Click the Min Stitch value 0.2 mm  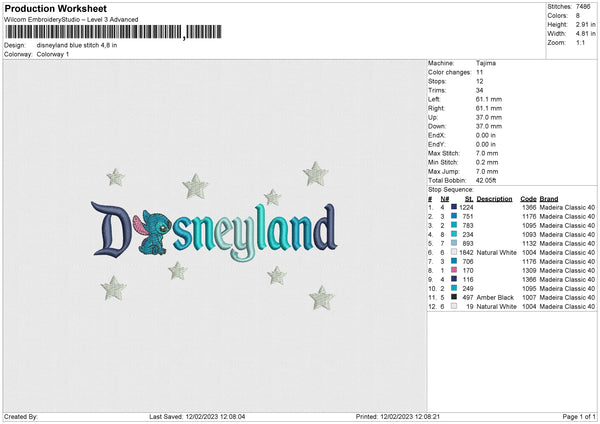[487, 162]
